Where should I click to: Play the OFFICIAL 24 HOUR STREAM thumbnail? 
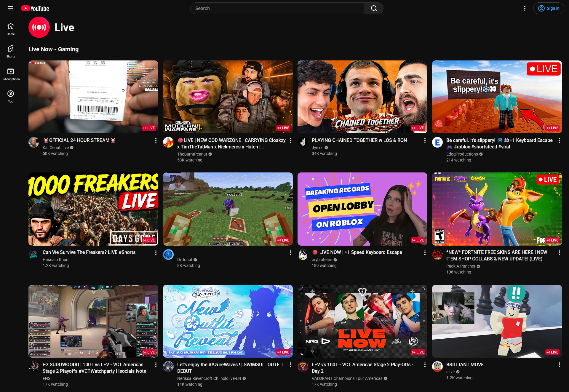coord(93,97)
